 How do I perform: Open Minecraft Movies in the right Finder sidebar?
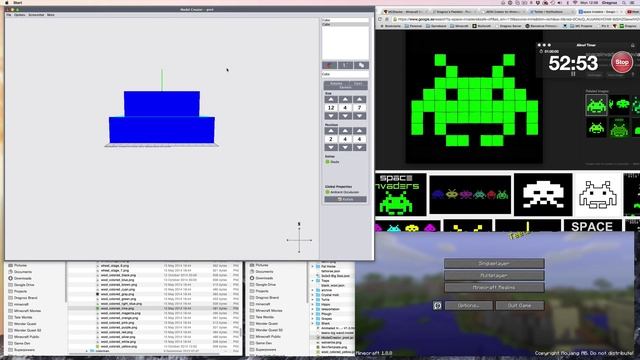[x=266, y=311]
